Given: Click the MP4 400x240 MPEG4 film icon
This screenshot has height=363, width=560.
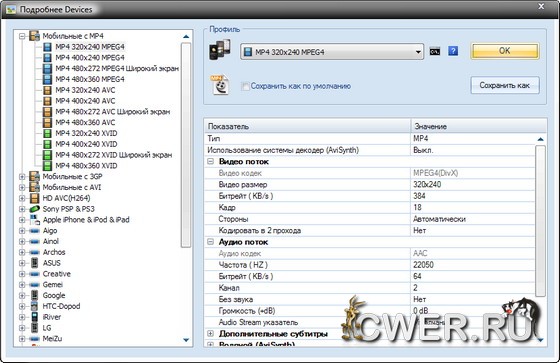Looking at the screenshot, I should (x=47, y=58).
